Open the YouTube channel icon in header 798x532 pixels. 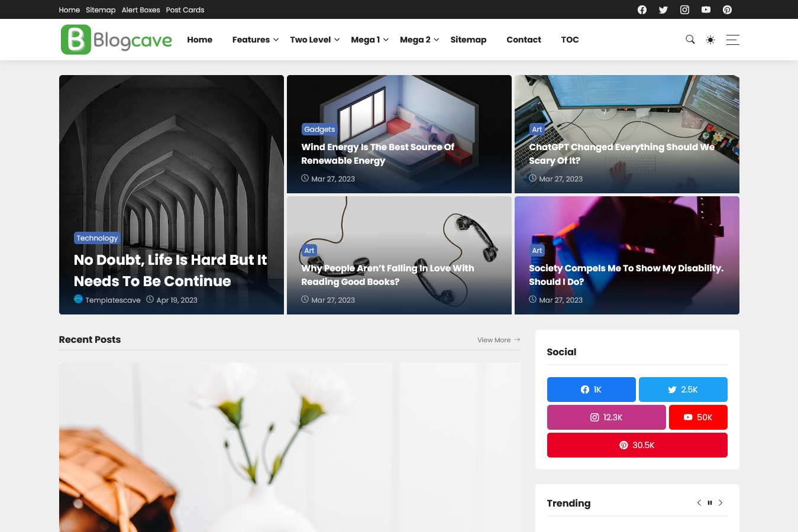706,9
